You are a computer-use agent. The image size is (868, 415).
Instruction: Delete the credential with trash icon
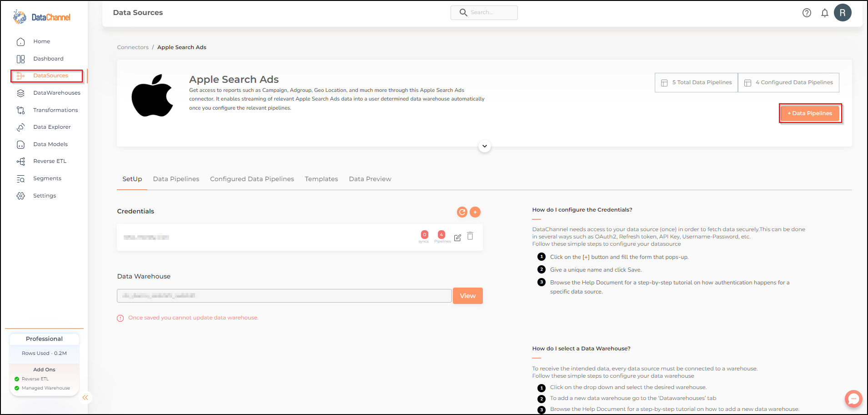470,236
